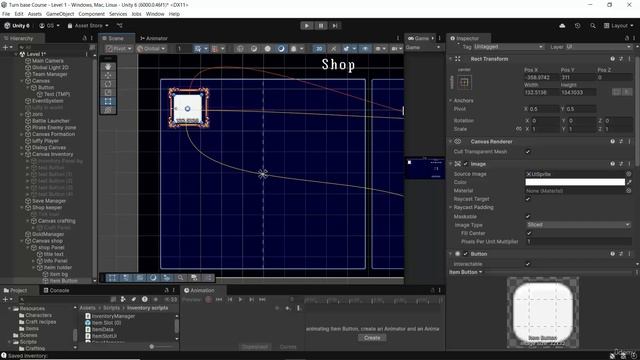This screenshot has width=640, height=360.
Task: Select Battle Launcher in Hierarchy
Action: [51, 121]
